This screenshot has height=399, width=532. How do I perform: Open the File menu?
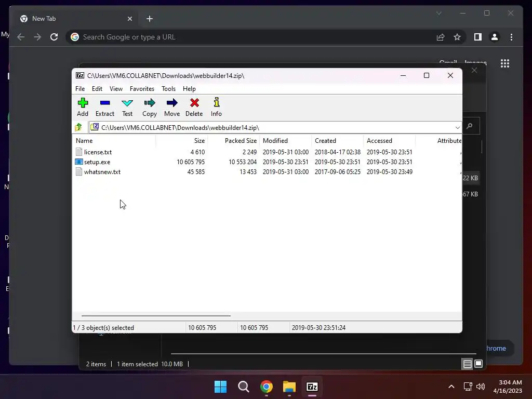(80, 88)
